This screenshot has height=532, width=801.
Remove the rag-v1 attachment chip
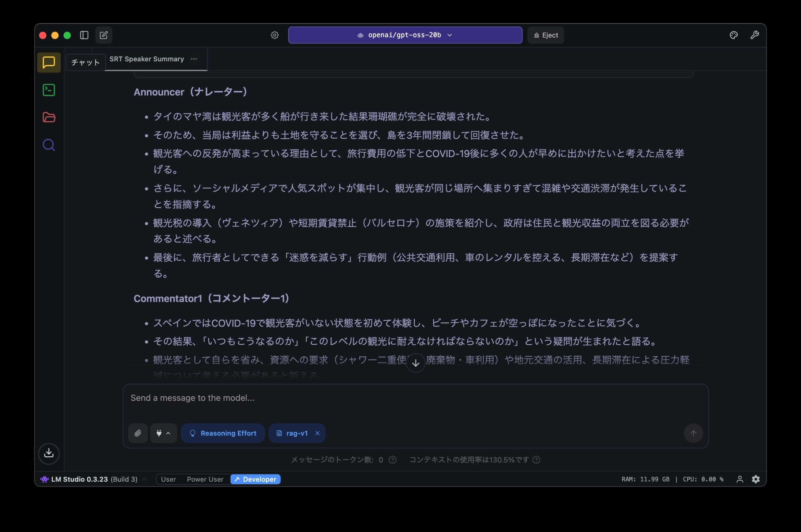pos(317,433)
